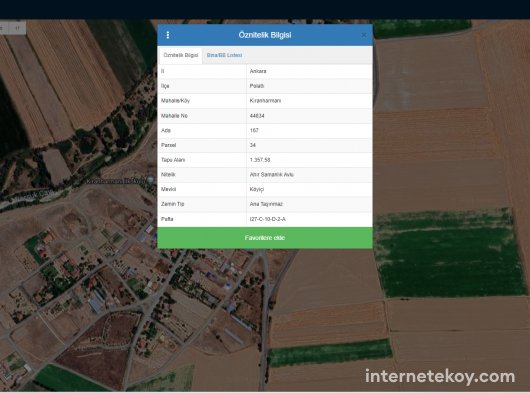
Task: Click the Mahalle No value 44834
Action: [x=257, y=116]
